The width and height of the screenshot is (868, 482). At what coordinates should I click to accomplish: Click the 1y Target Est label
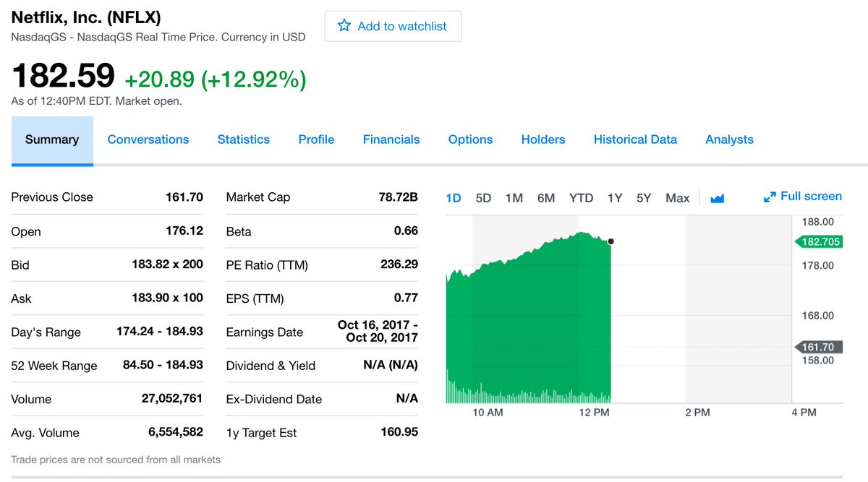(262, 433)
